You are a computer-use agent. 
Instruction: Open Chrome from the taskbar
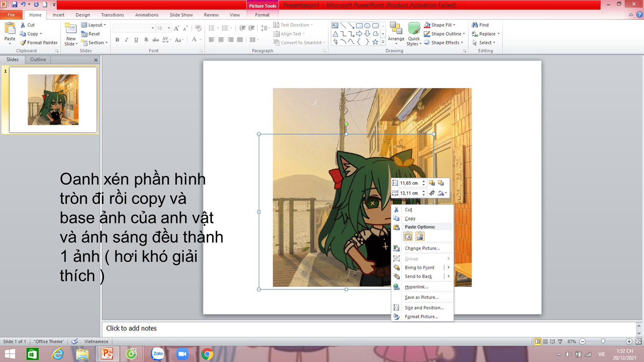pos(207,354)
